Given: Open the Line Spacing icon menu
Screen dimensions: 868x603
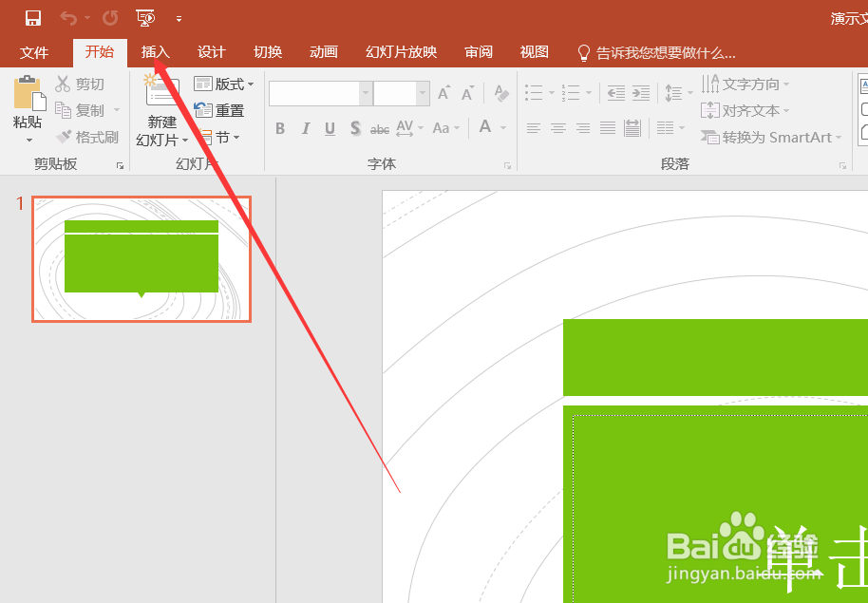Looking at the screenshot, I should click(x=678, y=92).
